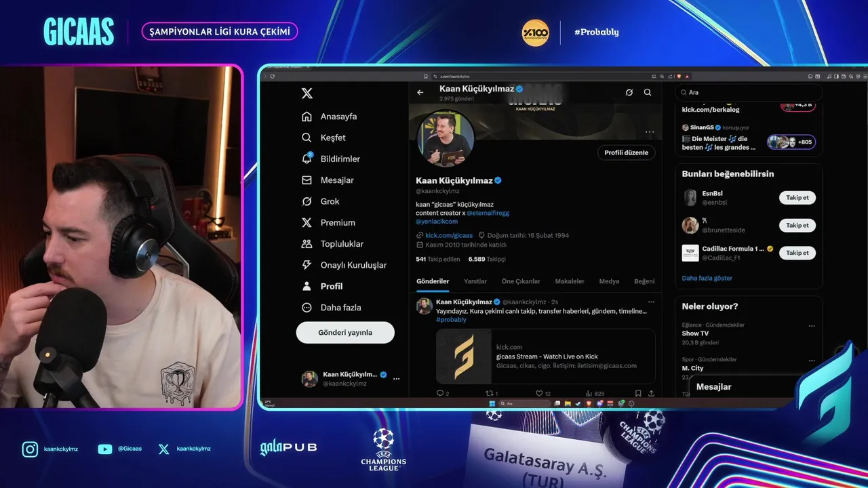Open SinanGS live space +805 listeners badge
The image size is (868, 488).
(x=791, y=142)
